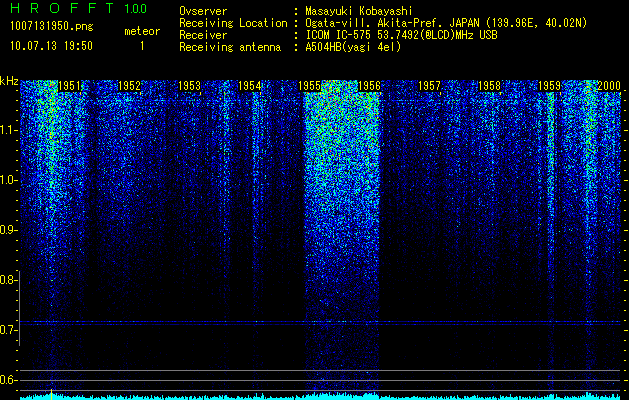Click the 1952 time marker
The image size is (629, 400).
(x=129, y=86)
